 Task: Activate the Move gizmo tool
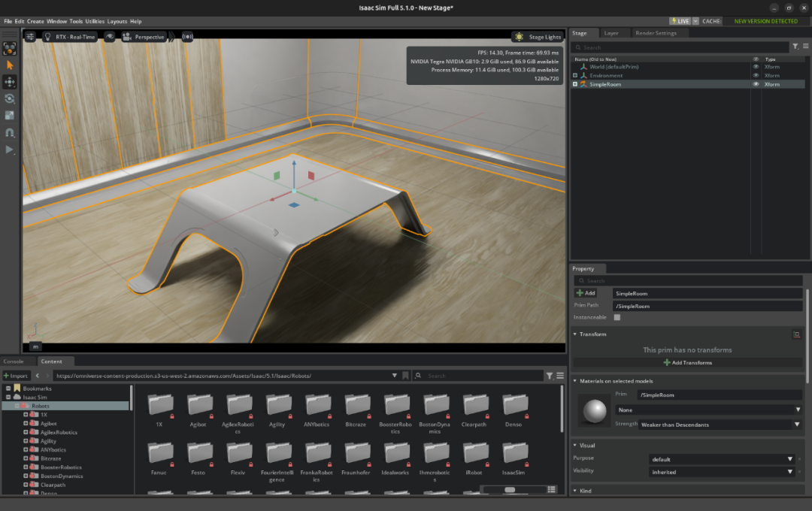pos(9,82)
